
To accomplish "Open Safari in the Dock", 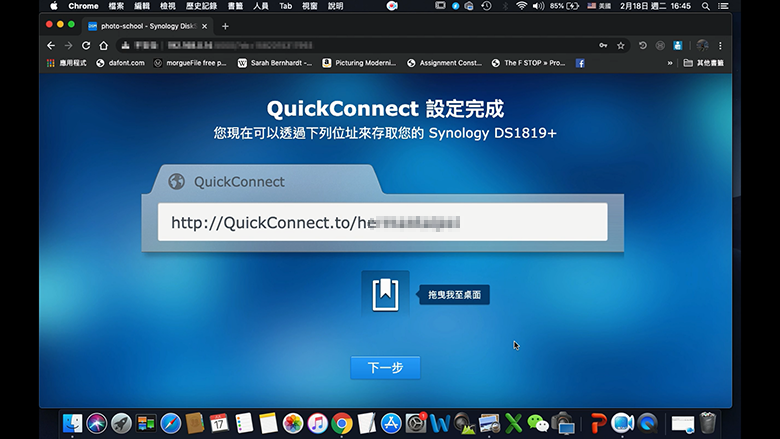I will click(x=171, y=424).
